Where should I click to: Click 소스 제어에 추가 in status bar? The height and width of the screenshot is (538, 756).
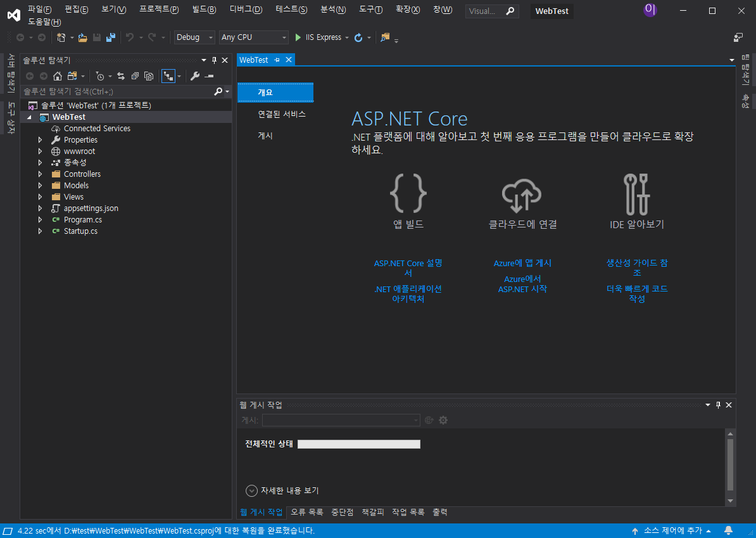coord(672,531)
